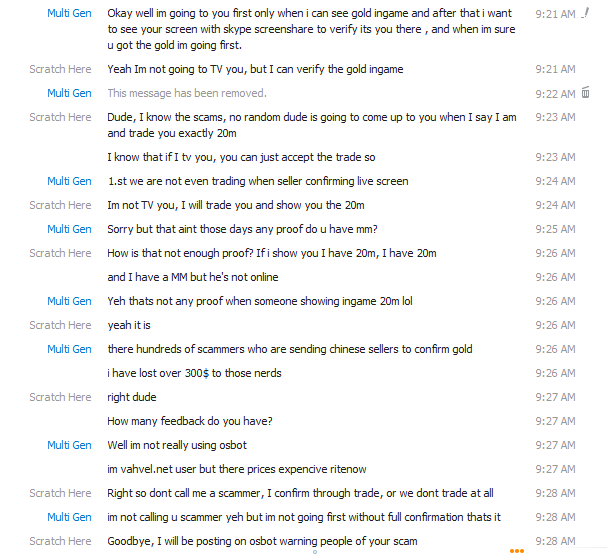This screenshot has width=607, height=556.
Task: Click message 'and I have a MM but he's not online'
Action: coord(193,277)
